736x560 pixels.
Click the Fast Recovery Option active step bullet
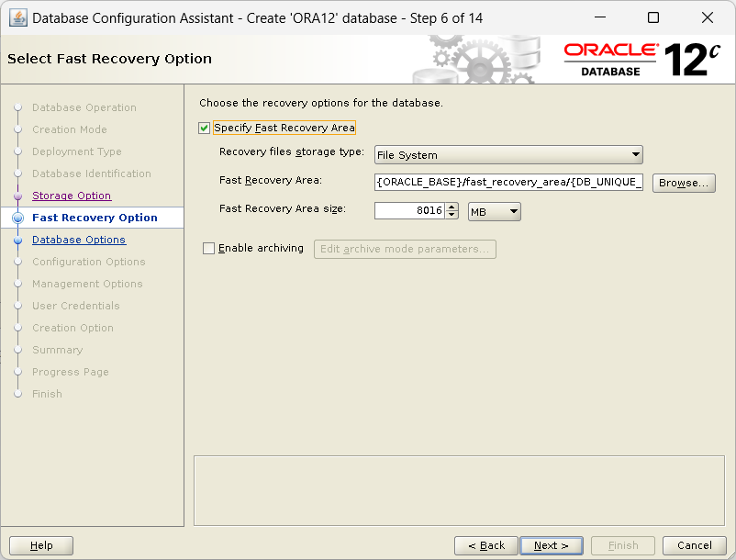coord(17,218)
